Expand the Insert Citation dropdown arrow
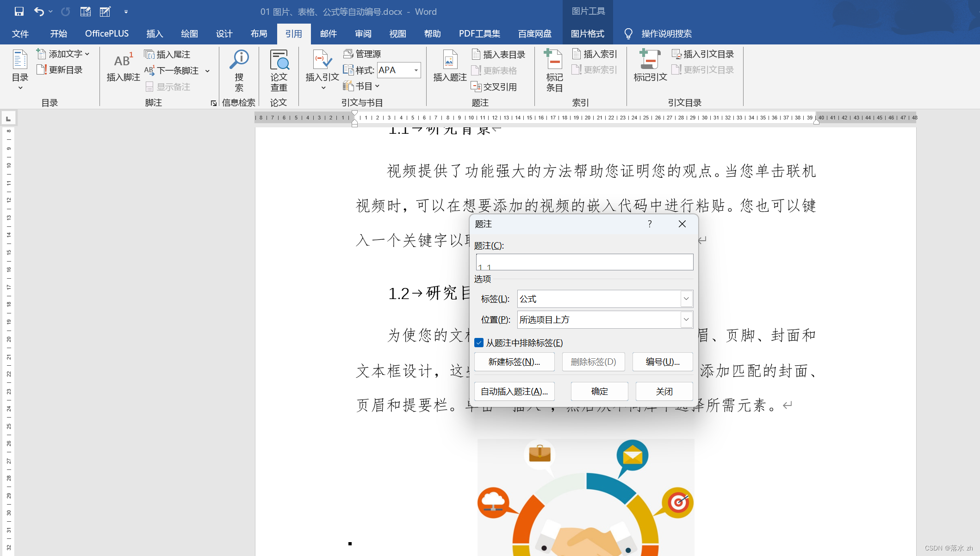 323,88
